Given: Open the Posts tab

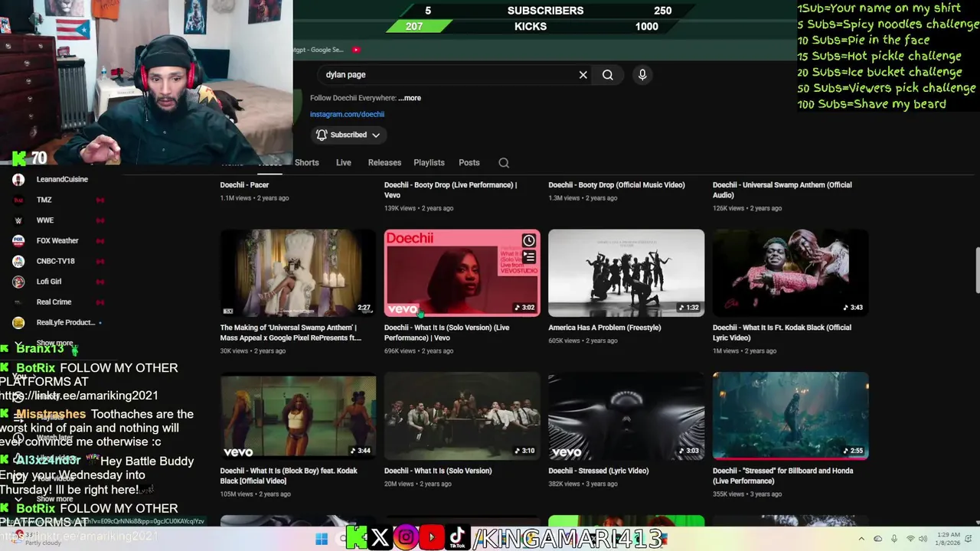Looking at the screenshot, I should (x=469, y=162).
